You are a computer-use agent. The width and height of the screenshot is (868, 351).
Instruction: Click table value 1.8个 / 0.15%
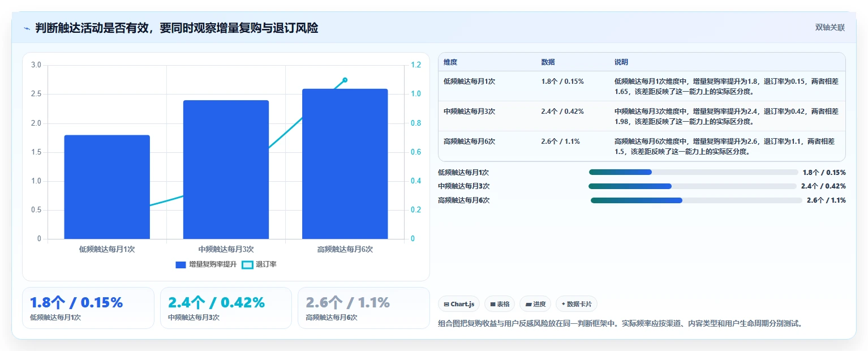point(562,82)
